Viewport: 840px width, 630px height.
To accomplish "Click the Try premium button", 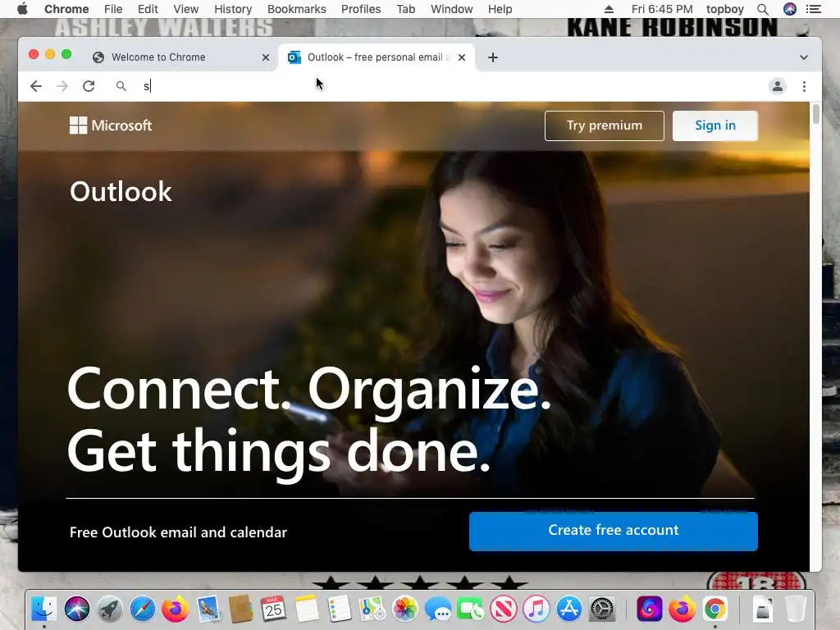I will (x=605, y=126).
